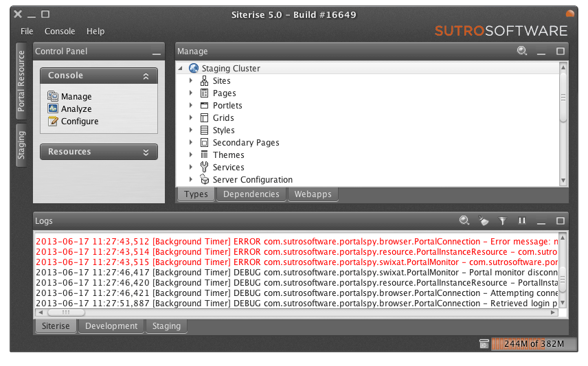The width and height of the screenshot is (588, 366).
Task: Clear logs using the broom icon
Action: pyautogui.click(x=484, y=220)
